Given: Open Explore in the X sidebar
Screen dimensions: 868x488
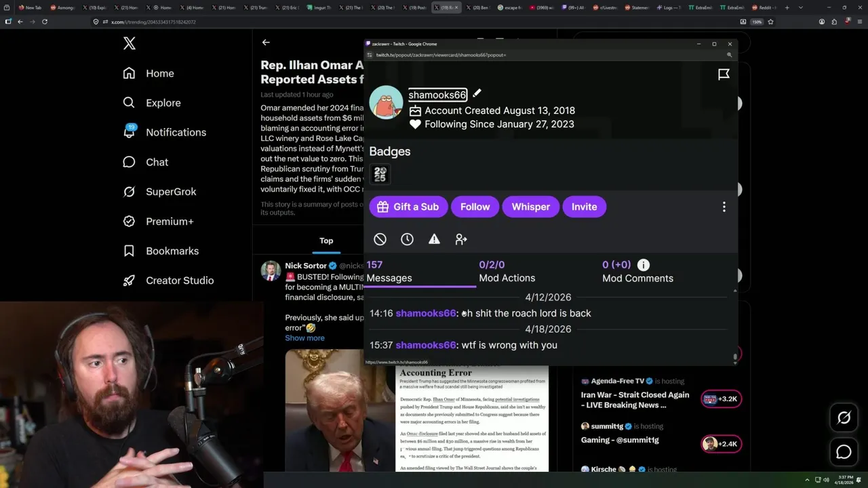Looking at the screenshot, I should coord(152,103).
